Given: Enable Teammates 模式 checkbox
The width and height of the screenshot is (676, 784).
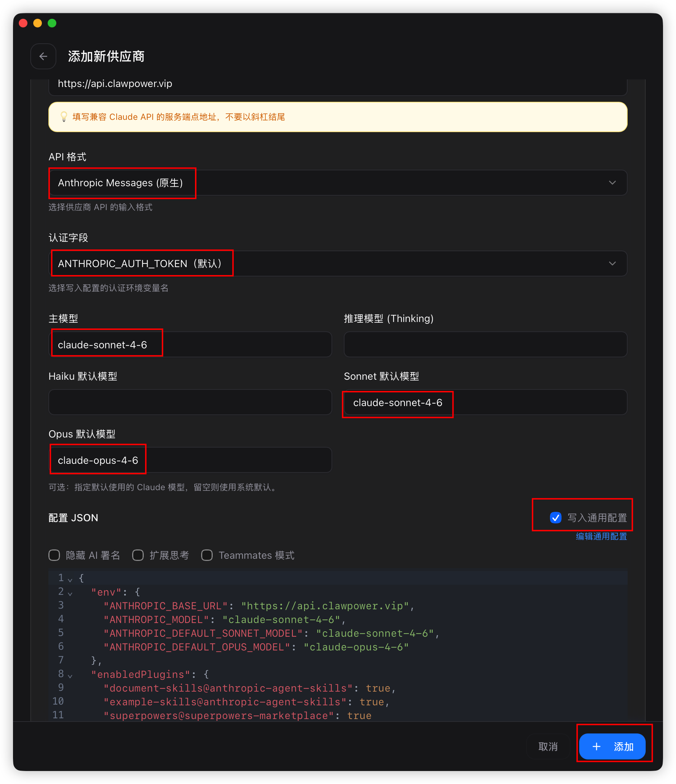Looking at the screenshot, I should (207, 555).
